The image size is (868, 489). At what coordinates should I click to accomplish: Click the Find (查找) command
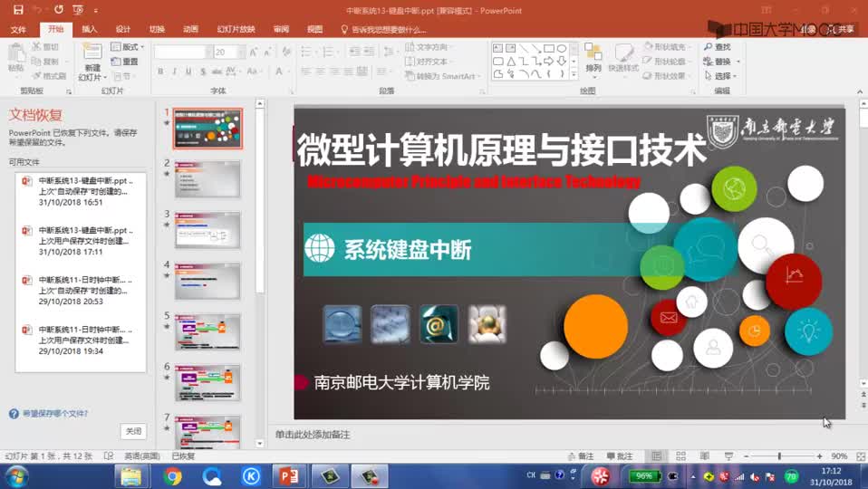[718, 47]
